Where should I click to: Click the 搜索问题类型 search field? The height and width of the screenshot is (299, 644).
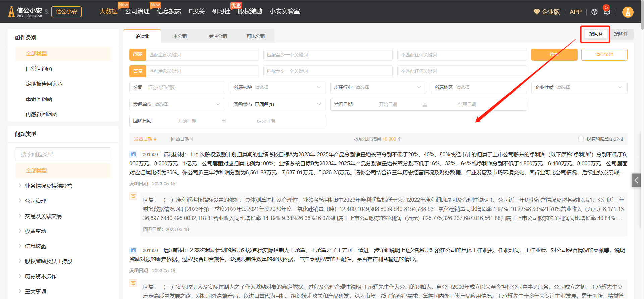click(63, 154)
